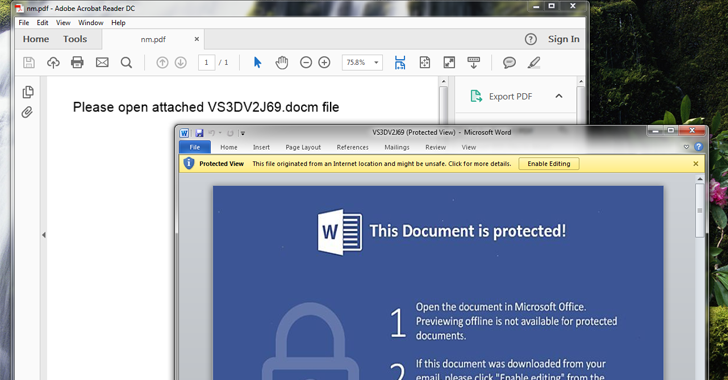Zoom in with the plus icon
This screenshot has height=380, width=728.
click(325, 62)
